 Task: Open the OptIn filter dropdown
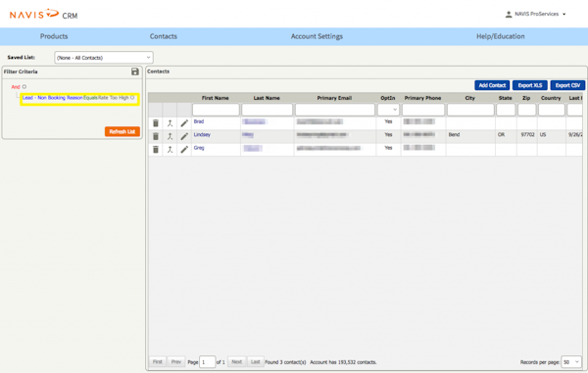pos(388,110)
